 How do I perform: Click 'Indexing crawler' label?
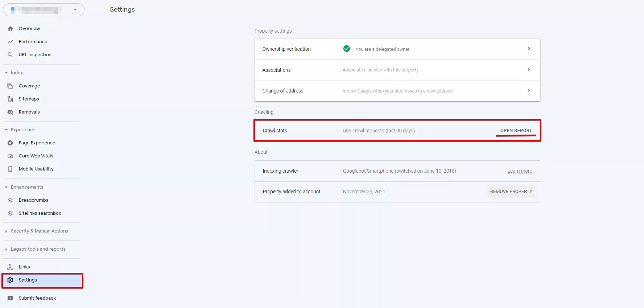pyautogui.click(x=280, y=171)
